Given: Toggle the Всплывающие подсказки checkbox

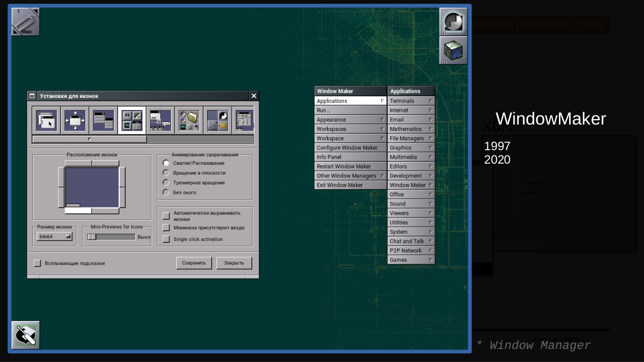Looking at the screenshot, I should tap(37, 263).
